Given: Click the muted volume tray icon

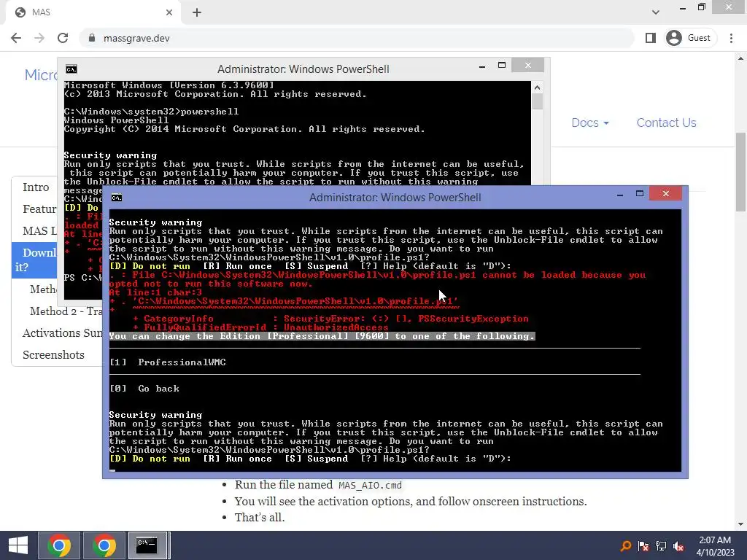Looking at the screenshot, I should coord(678,546).
